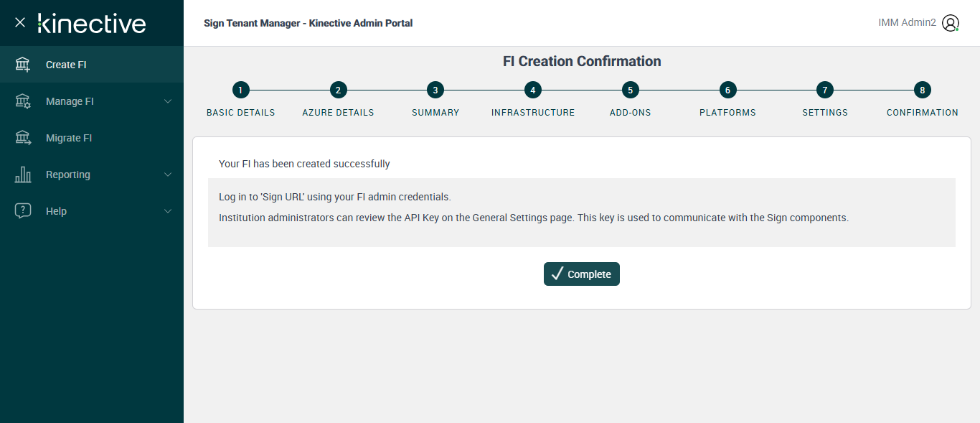Click the Help question bubble icon
The image size is (980, 423).
[x=23, y=211]
